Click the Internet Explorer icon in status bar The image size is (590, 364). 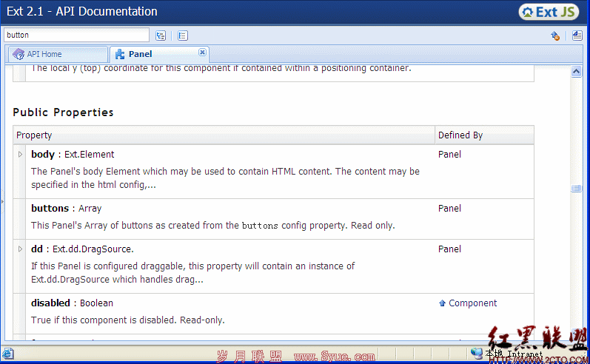[7, 354]
